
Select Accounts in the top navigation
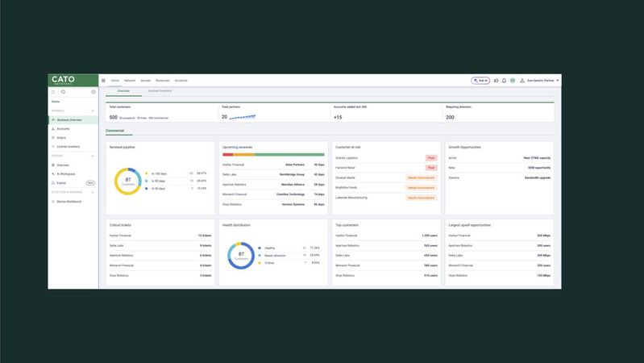pos(181,81)
